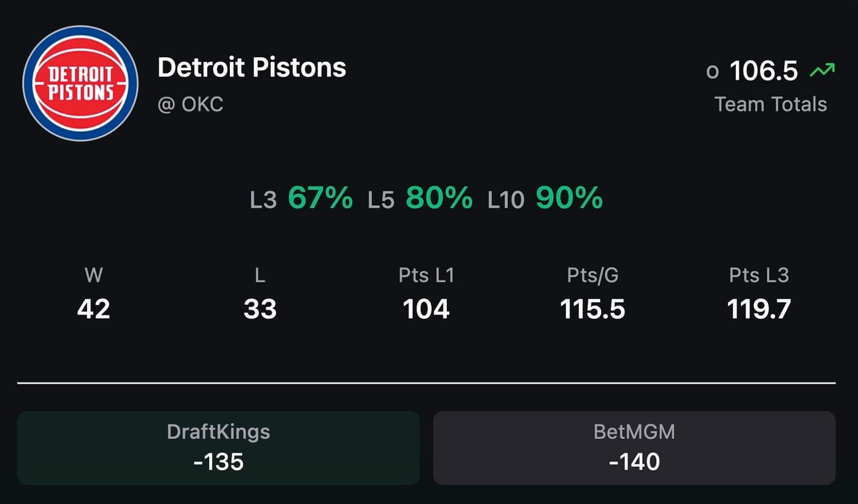Click the small 'o' over indicator
858x504 pixels.
[713, 72]
